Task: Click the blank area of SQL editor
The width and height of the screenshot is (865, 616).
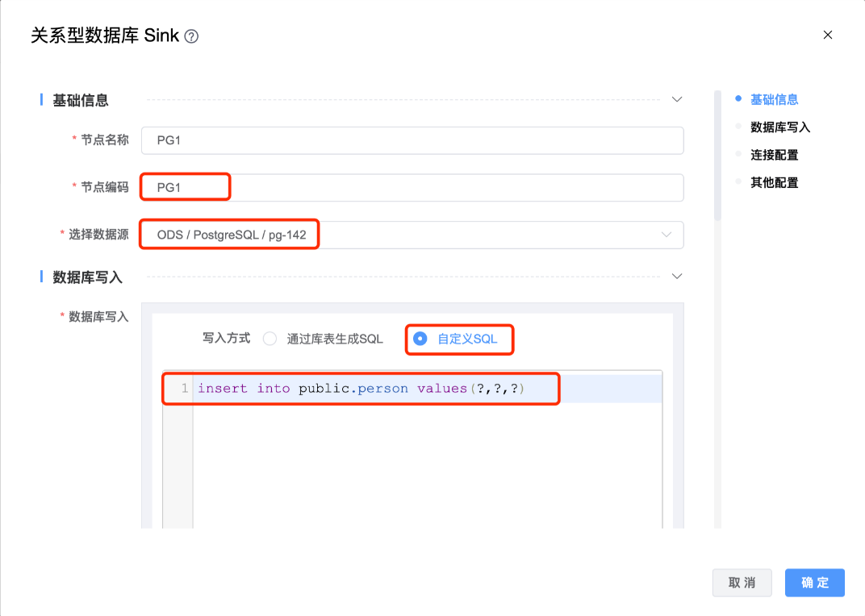Action: (426, 468)
